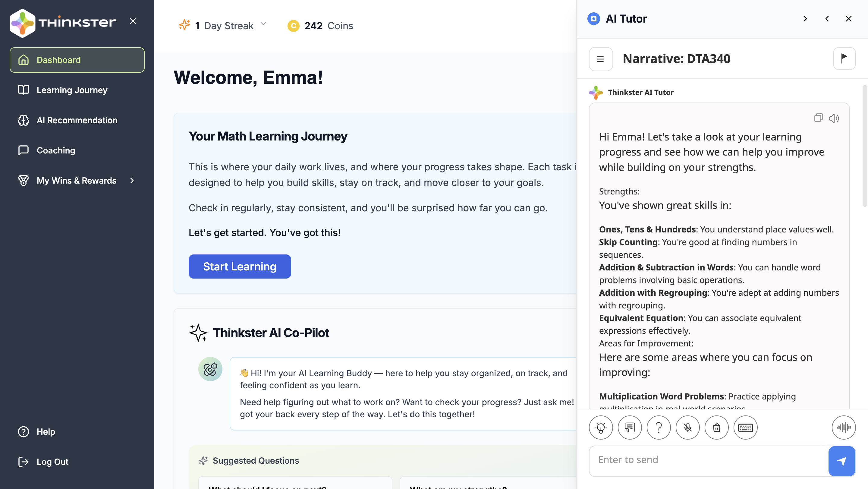
Task: Click the voice waveform icon
Action: pos(844,427)
